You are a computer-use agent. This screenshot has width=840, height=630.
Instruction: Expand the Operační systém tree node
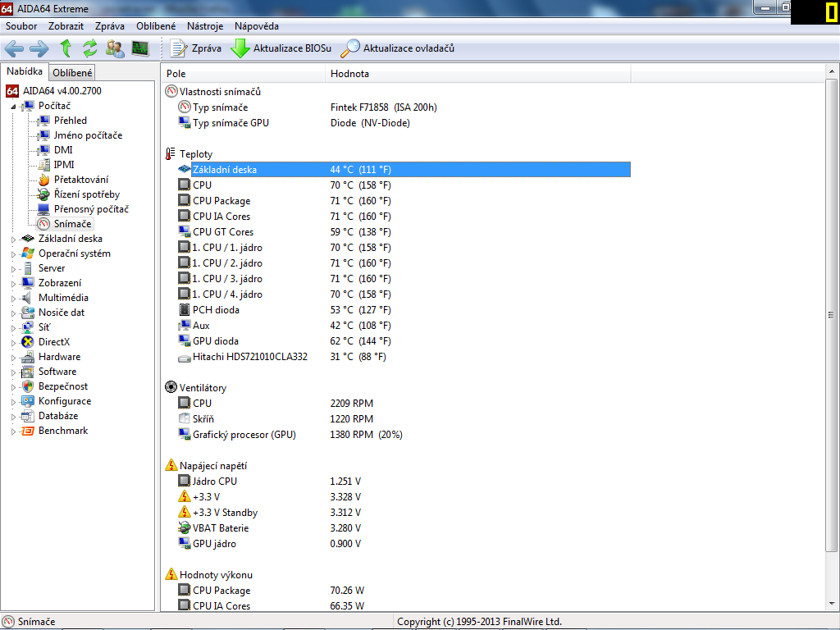coord(13,254)
